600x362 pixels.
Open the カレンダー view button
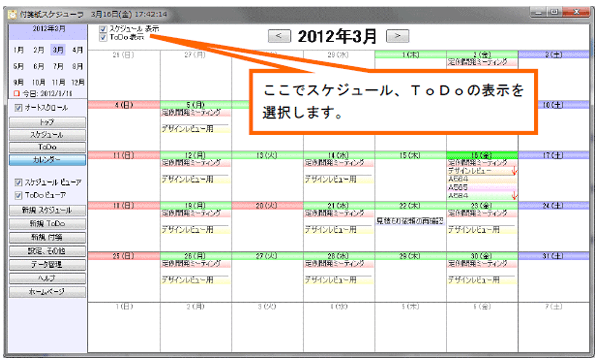click(47, 160)
